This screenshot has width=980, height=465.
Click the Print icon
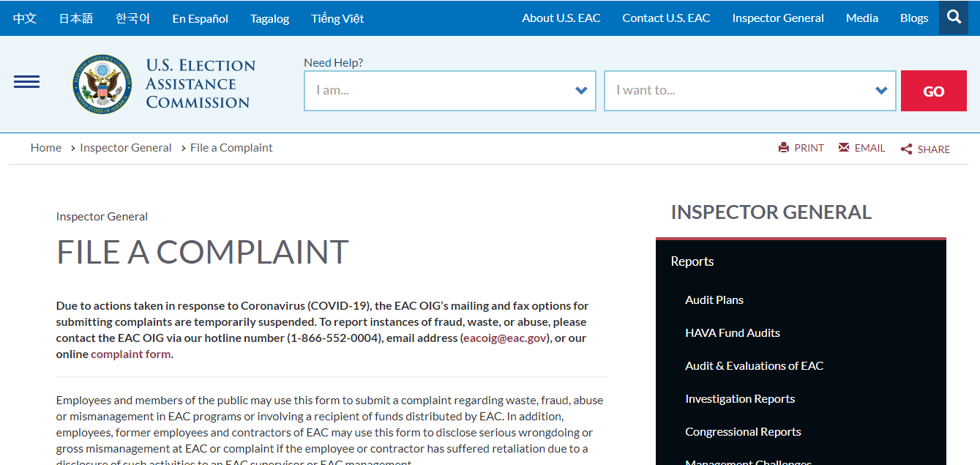point(784,148)
